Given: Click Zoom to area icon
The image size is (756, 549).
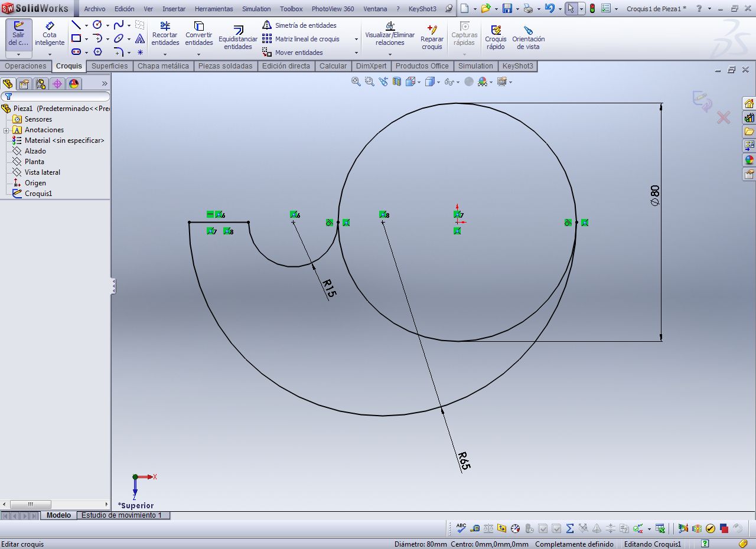Looking at the screenshot, I should click(370, 81).
